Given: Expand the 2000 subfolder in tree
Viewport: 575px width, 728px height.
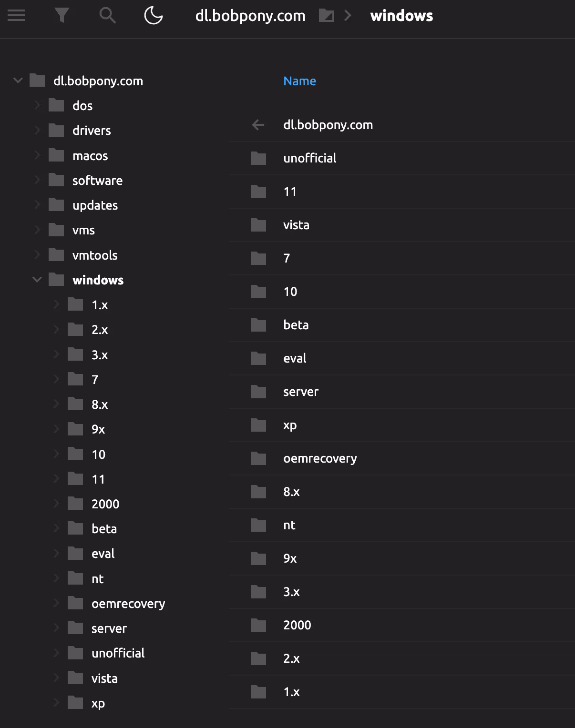Looking at the screenshot, I should (x=56, y=504).
